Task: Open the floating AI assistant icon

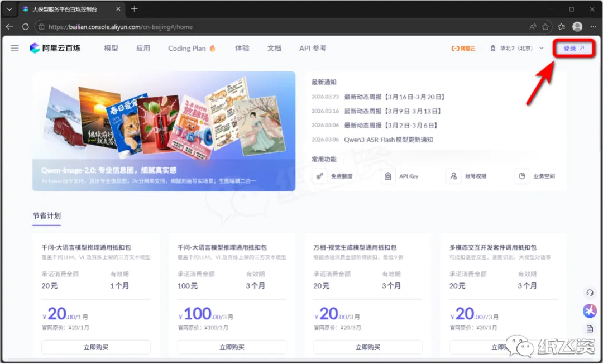Action: [590, 310]
